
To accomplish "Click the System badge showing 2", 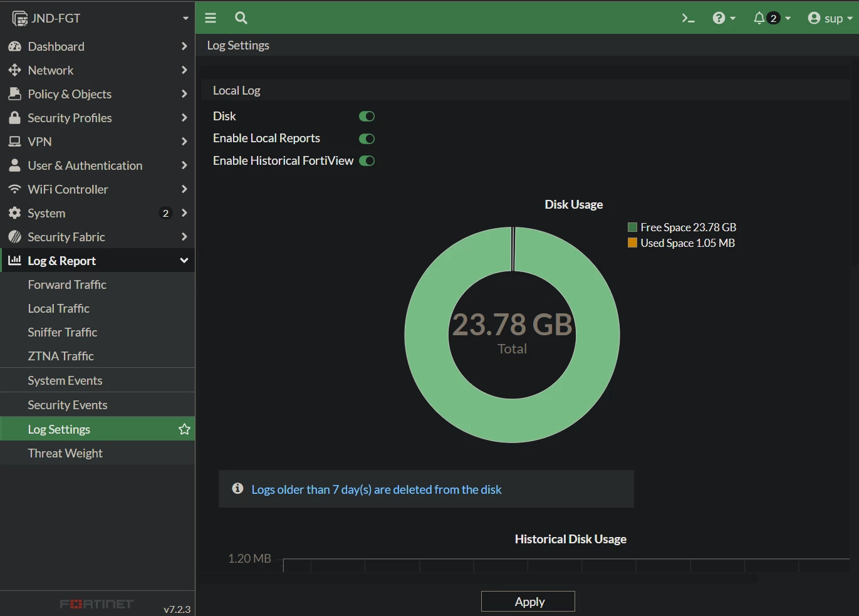I will pos(165,213).
